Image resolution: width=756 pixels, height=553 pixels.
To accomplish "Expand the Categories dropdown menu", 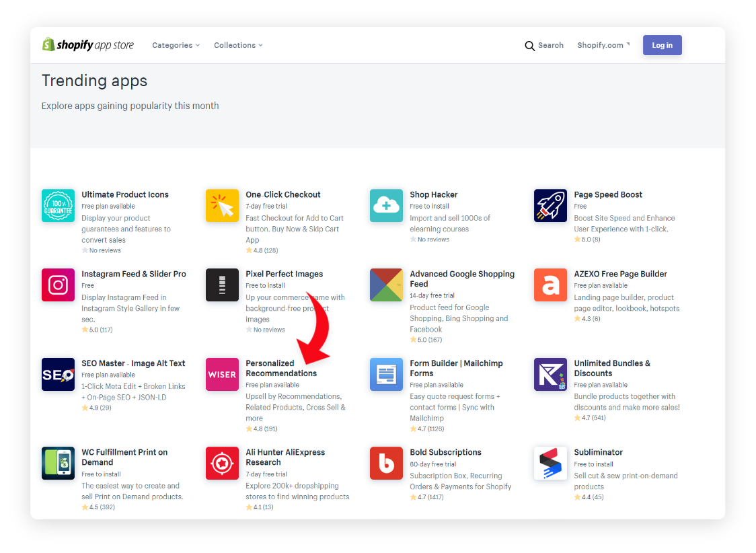I will pos(176,45).
